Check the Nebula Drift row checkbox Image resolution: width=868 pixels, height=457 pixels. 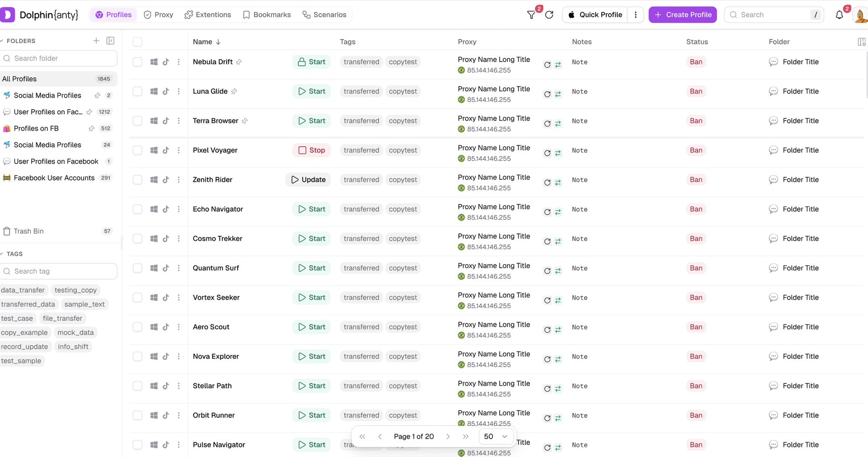tap(138, 62)
